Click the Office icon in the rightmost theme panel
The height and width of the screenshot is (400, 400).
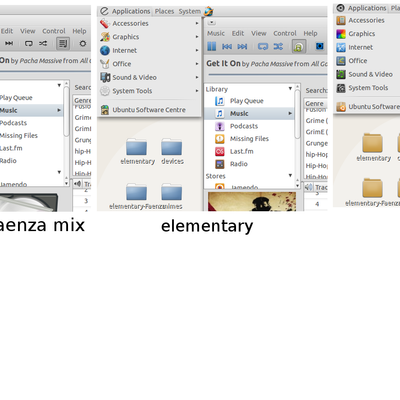pos(341,61)
